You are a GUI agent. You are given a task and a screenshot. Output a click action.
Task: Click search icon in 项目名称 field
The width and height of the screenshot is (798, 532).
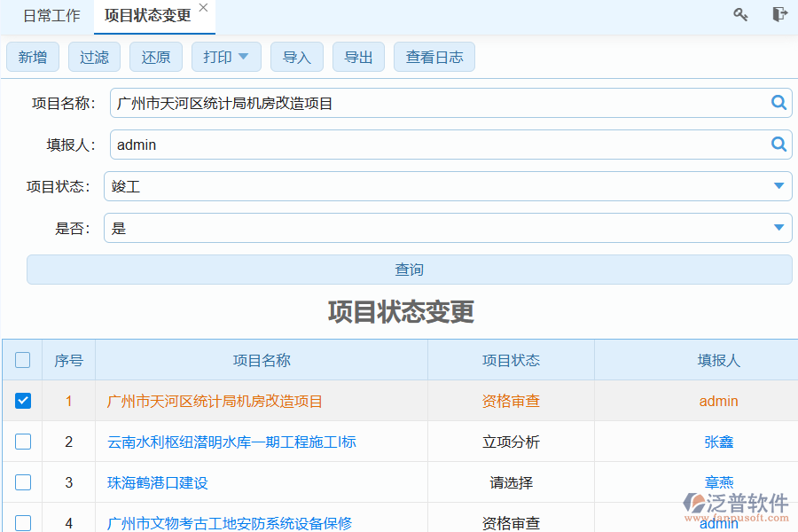[x=778, y=103]
